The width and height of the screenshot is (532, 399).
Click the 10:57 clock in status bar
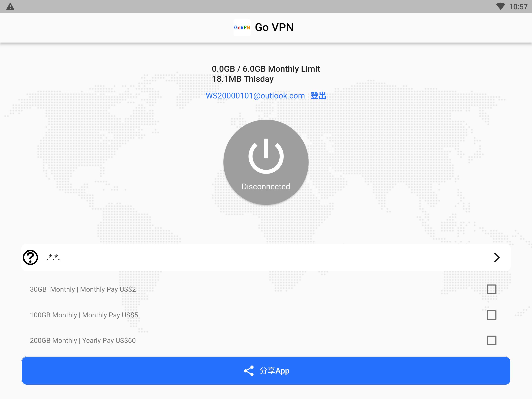coord(518,7)
